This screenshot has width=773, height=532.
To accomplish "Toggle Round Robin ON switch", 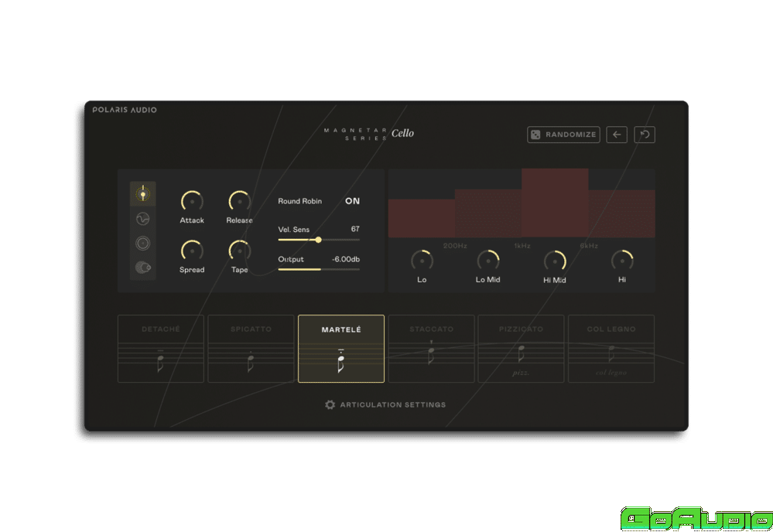I will point(352,201).
